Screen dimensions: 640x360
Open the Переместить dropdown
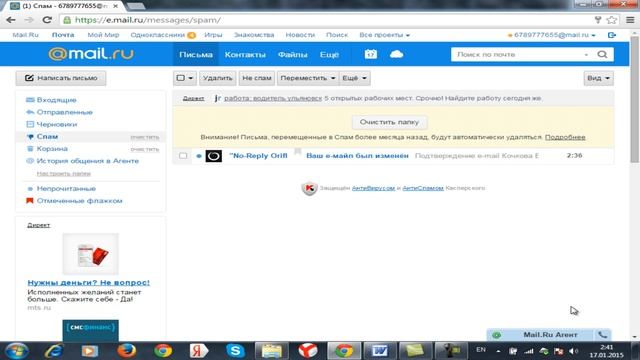(308, 78)
